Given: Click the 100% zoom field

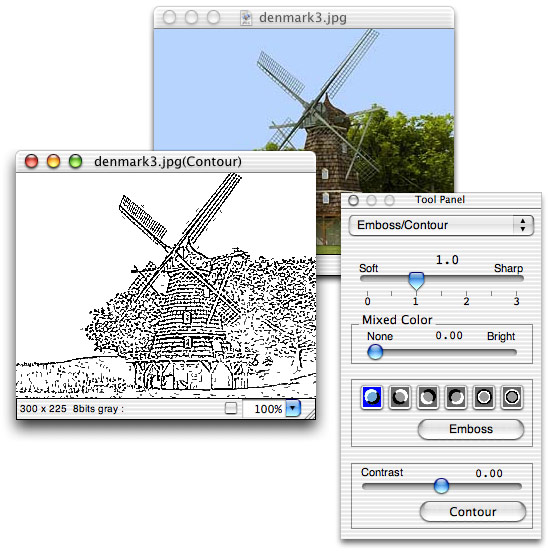Looking at the screenshot, I should point(264,409).
